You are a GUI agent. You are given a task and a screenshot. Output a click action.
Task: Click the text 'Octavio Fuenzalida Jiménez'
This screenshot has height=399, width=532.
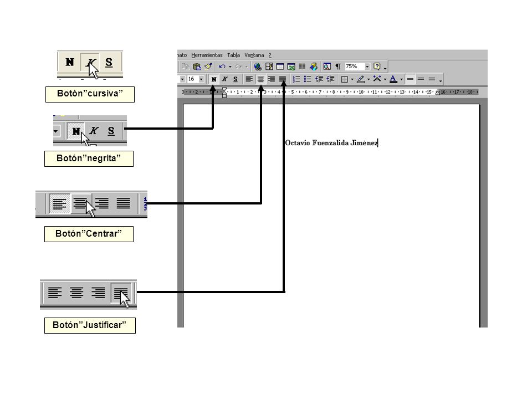point(331,143)
